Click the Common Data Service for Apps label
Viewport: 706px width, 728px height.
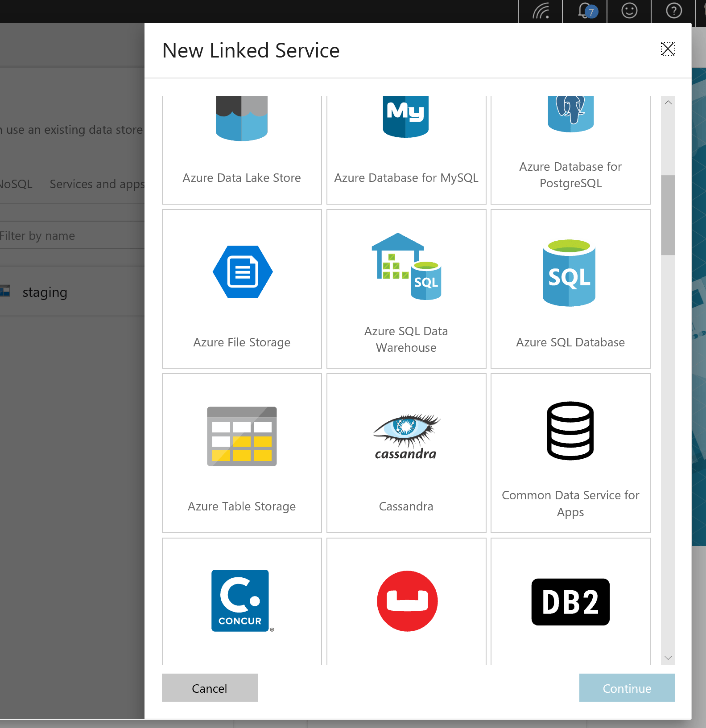click(x=570, y=504)
